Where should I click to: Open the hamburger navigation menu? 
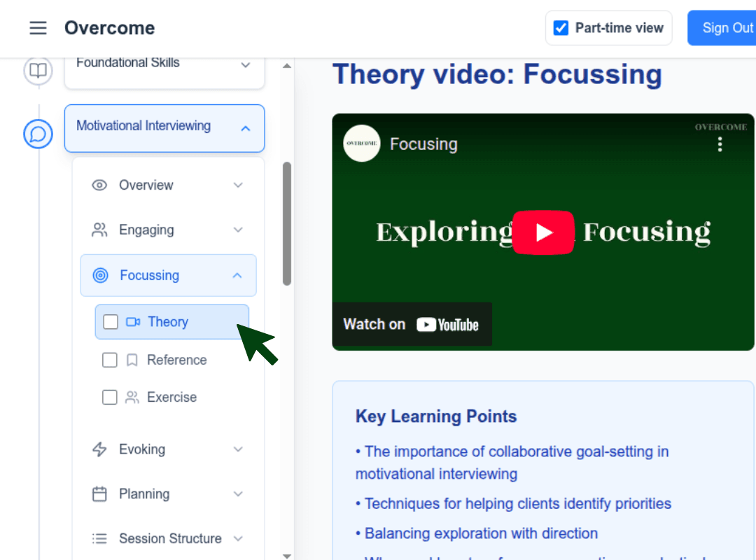pos(38,28)
